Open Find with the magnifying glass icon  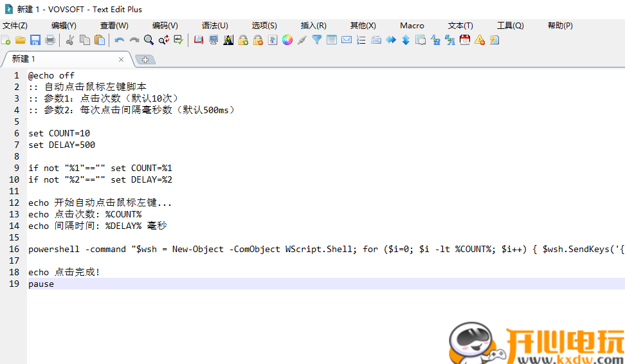pos(149,40)
